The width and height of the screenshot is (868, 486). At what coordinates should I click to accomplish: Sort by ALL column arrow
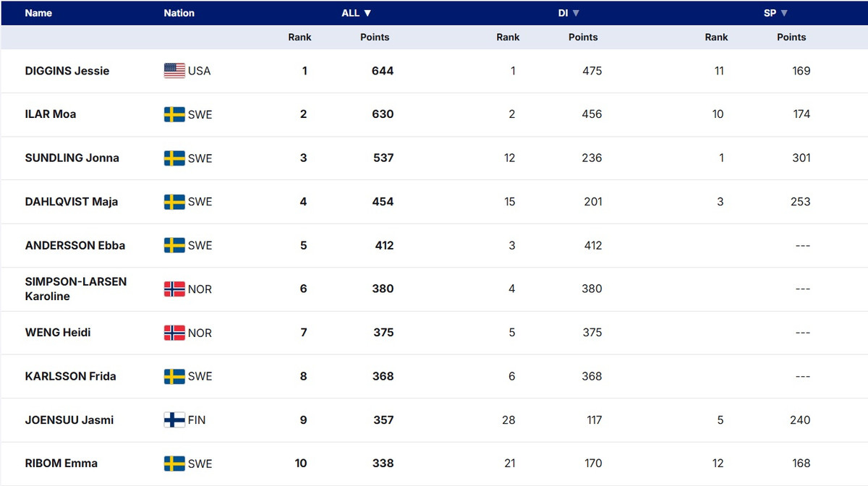pos(367,13)
